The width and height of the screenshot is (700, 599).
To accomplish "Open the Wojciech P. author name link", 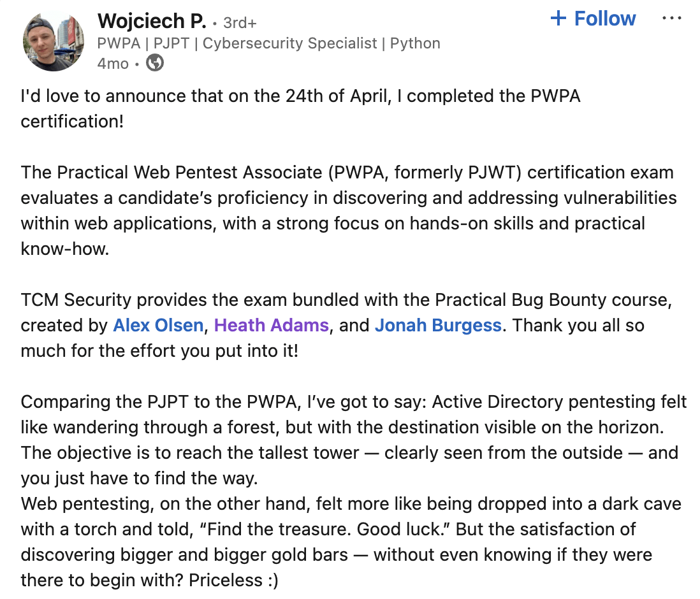I will (x=152, y=22).
